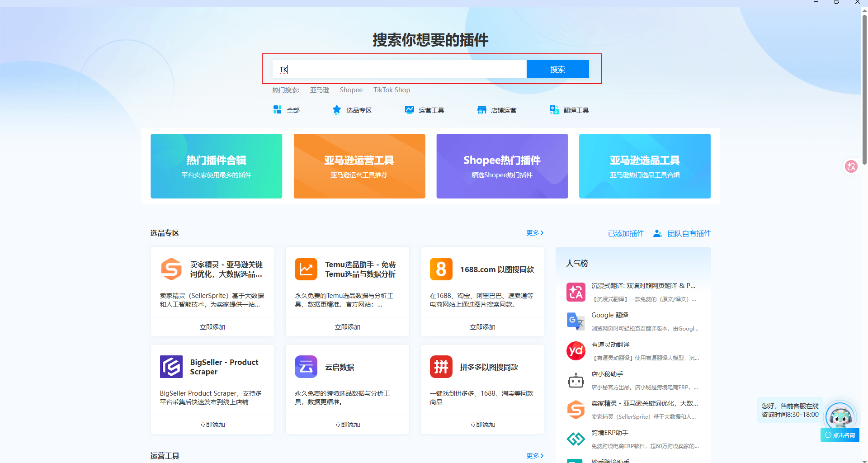Open the 卖家精灵 card title in 选品专区
Screen dimensions: 868x463
tap(226, 269)
